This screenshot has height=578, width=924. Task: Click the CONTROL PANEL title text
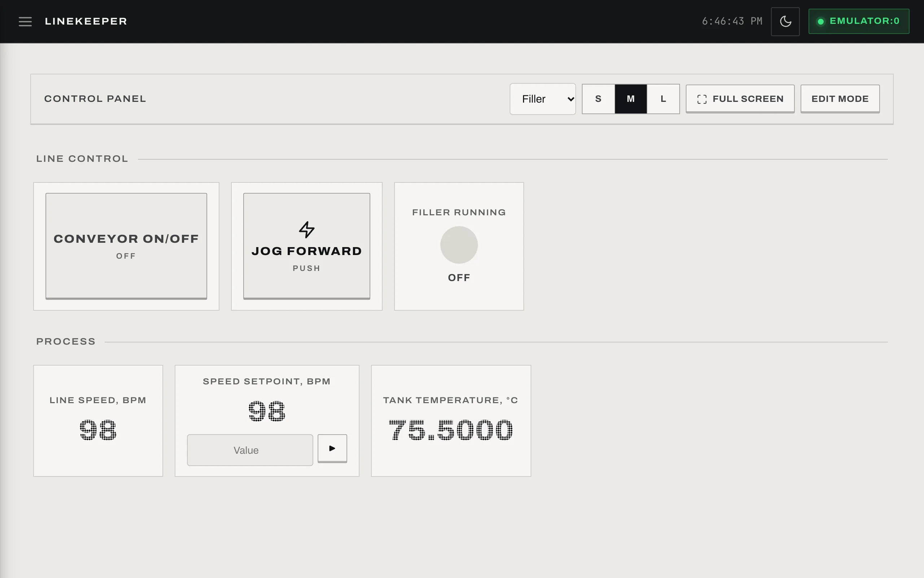point(95,99)
